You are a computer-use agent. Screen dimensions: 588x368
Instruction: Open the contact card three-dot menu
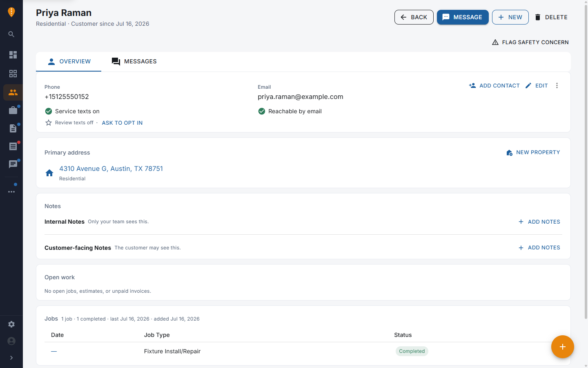(557, 85)
